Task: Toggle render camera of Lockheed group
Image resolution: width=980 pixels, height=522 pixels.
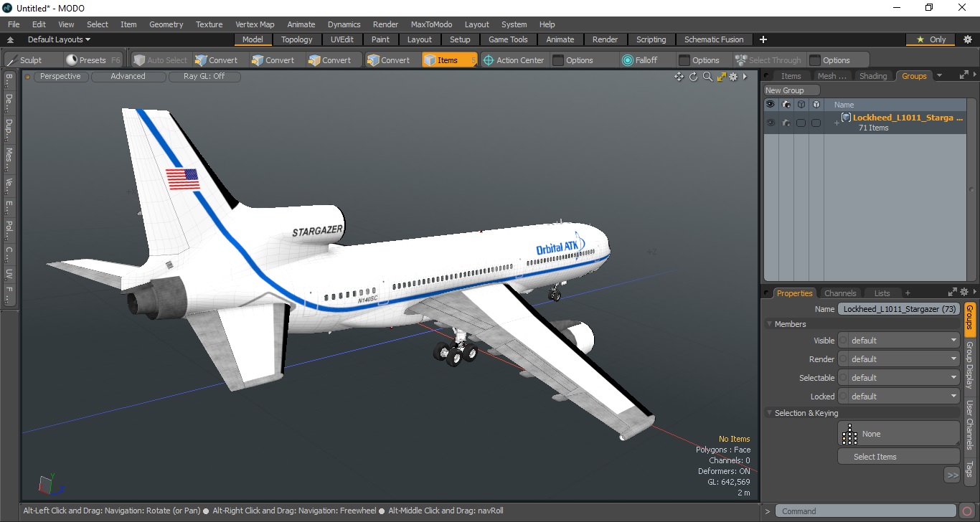Action: (x=786, y=123)
